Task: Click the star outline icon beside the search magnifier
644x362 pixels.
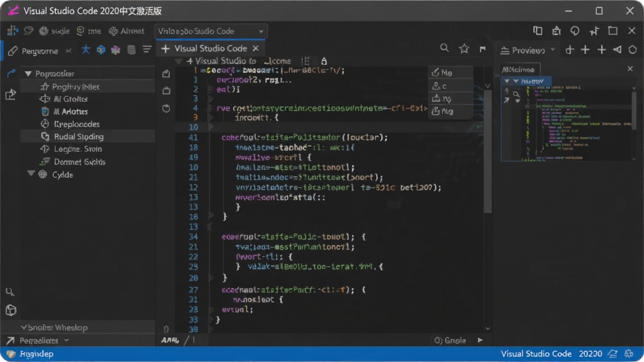Action: point(464,48)
